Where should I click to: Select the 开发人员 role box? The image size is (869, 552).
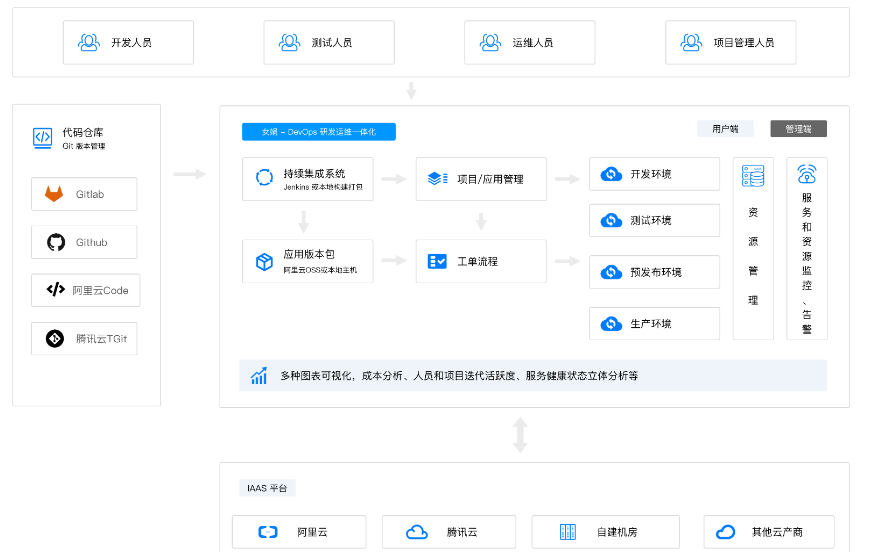click(128, 43)
